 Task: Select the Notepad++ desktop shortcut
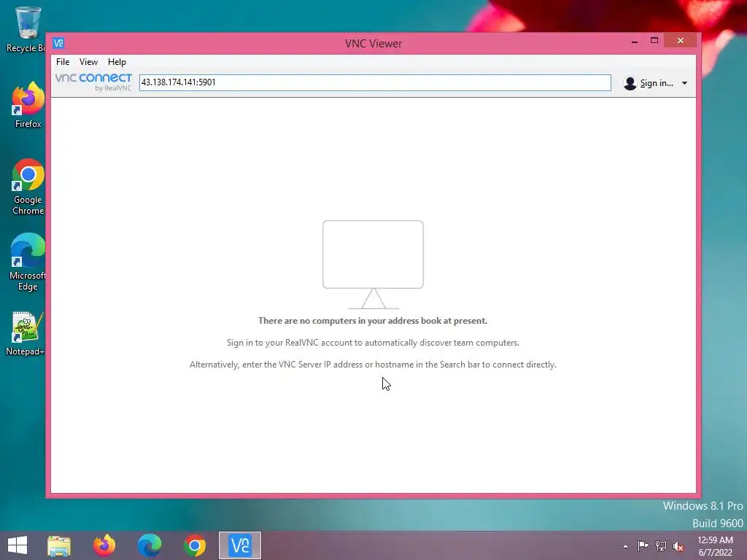[26, 333]
